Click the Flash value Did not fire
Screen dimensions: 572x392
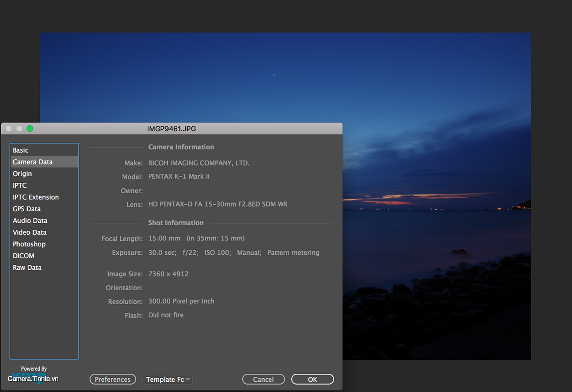(x=166, y=315)
